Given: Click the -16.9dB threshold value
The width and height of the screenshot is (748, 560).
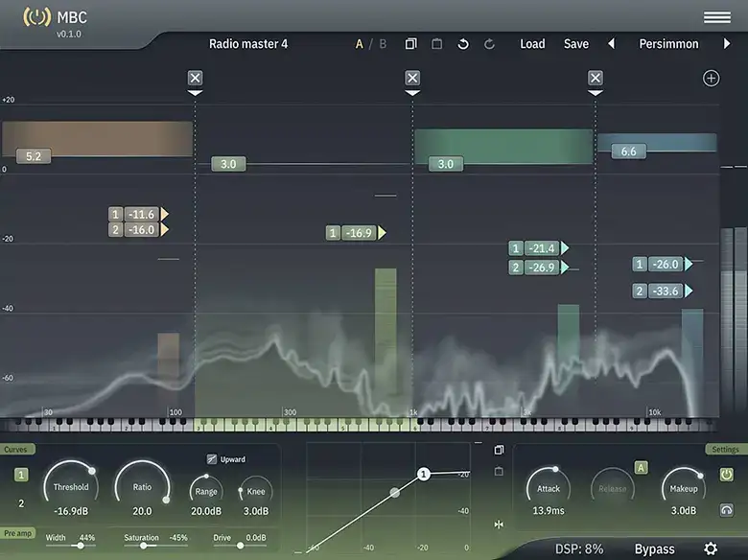Looking at the screenshot, I should click(x=71, y=511).
